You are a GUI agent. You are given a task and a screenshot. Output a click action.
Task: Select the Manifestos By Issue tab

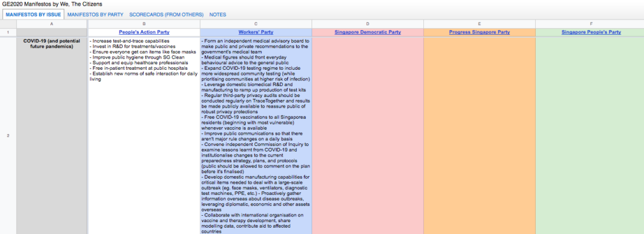(34, 14)
